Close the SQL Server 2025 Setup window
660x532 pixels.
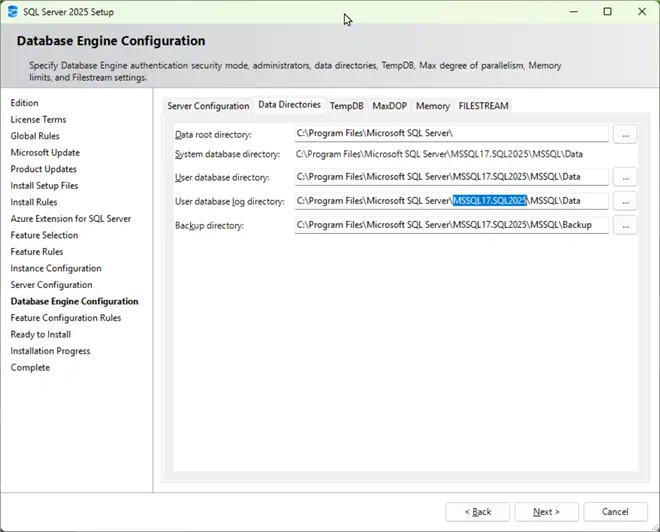(642, 11)
